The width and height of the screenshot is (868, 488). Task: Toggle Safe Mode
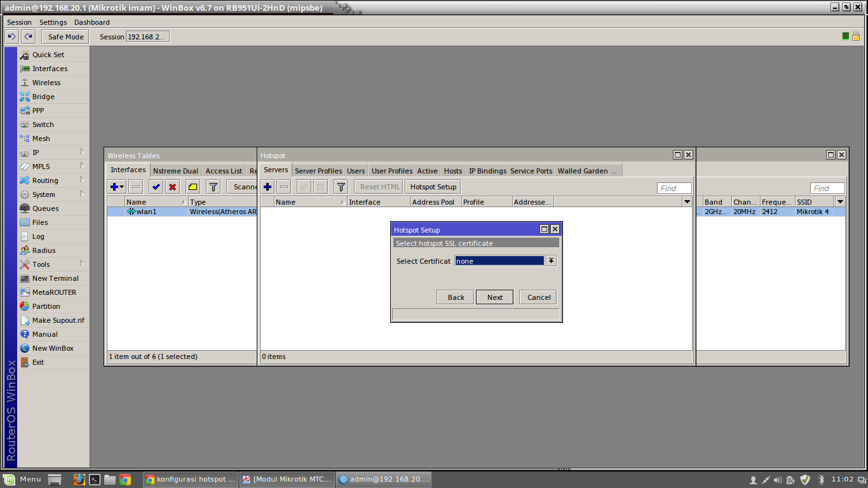(x=65, y=37)
